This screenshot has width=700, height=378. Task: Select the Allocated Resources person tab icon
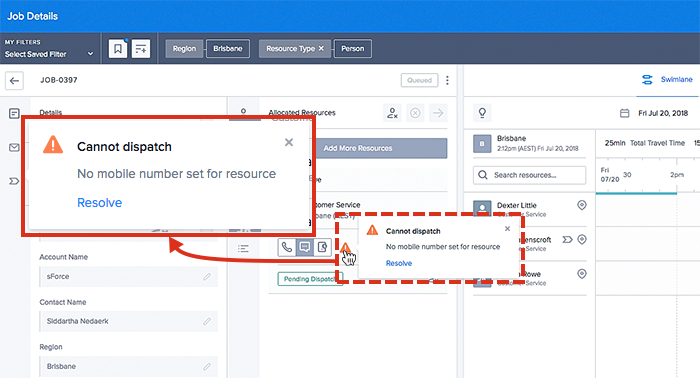point(243,112)
